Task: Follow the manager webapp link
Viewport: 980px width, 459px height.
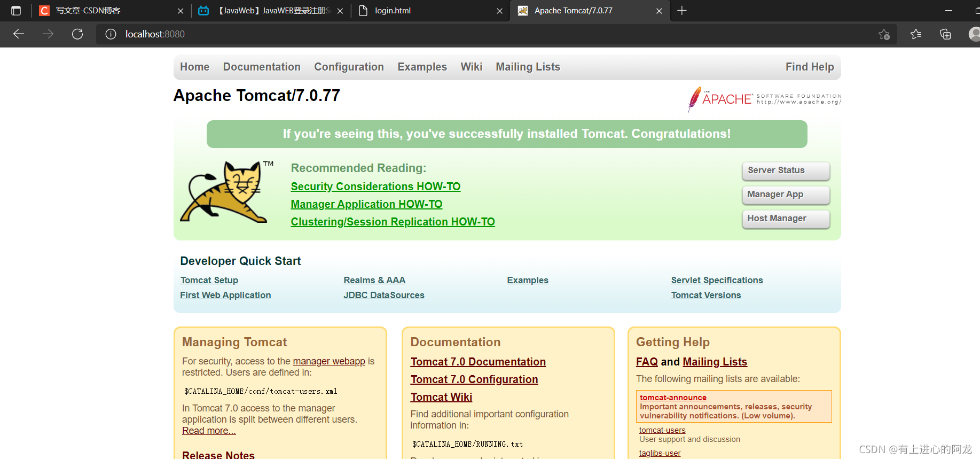Action: click(x=329, y=361)
